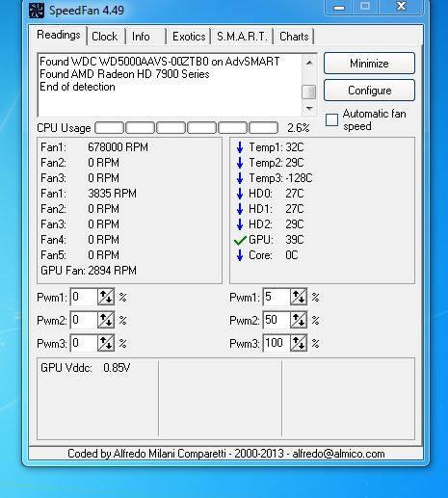448x498 pixels.
Task: Click the left Pwm1 spinner arrows showing 0
Action: 106,297
